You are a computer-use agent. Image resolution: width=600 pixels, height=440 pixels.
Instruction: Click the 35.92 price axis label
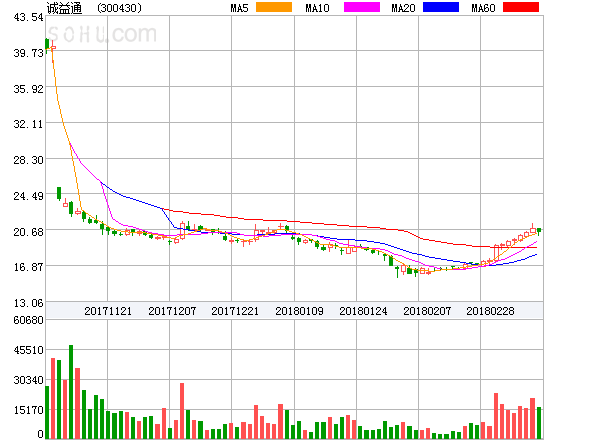pos(28,89)
